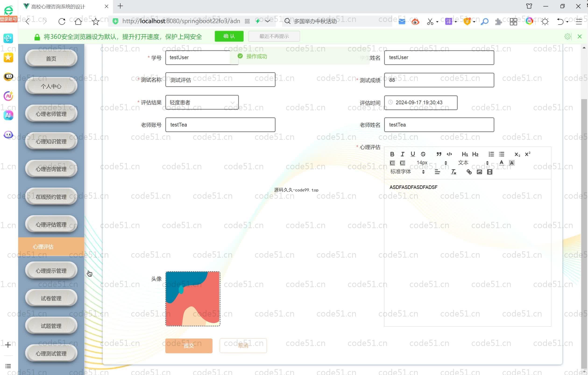
Task: Collapse 心理评估管理 sidebar menu
Action: (x=51, y=224)
